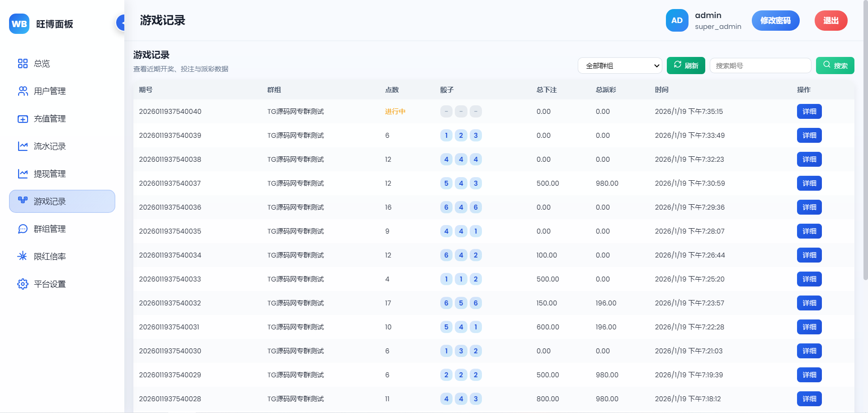The height and width of the screenshot is (413, 868).
Task: Open 详细 for period 2026011937540037
Action: tap(809, 183)
